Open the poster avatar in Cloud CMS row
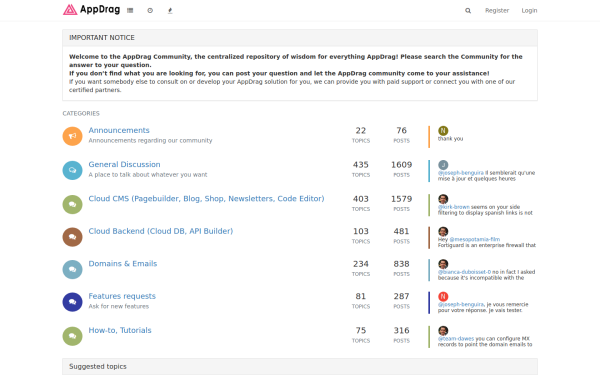Image resolution: width=600 pixels, height=375 pixels. [443, 199]
